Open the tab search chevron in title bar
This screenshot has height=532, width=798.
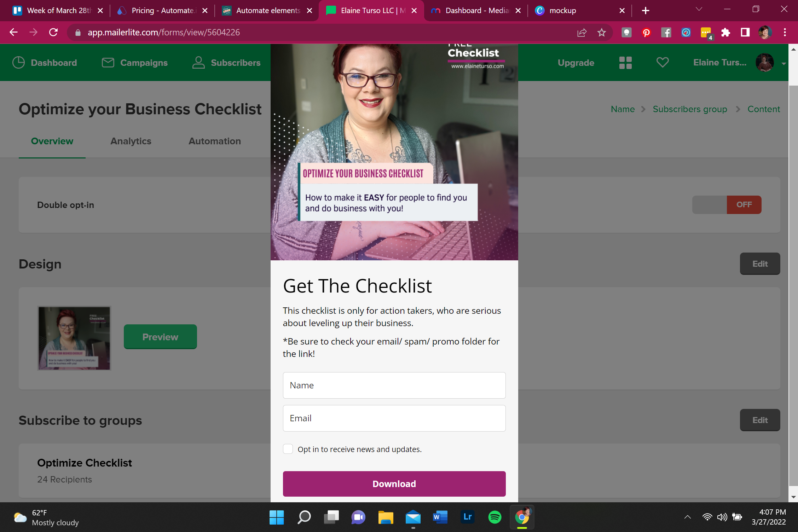pos(699,10)
